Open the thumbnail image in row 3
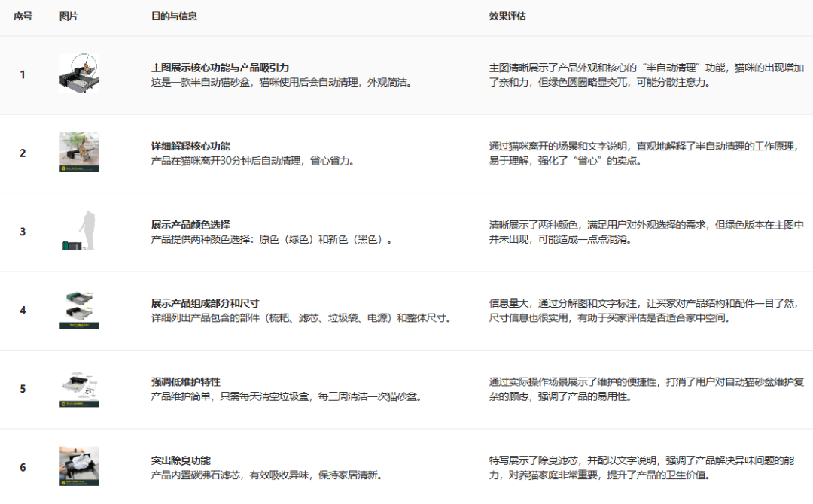The image size is (813, 504). [79, 231]
